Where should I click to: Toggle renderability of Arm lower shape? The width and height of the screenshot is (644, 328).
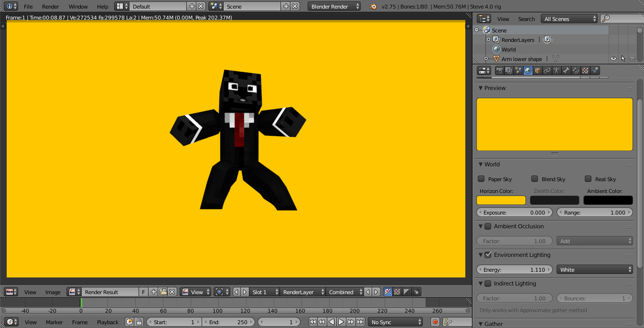[x=632, y=59]
